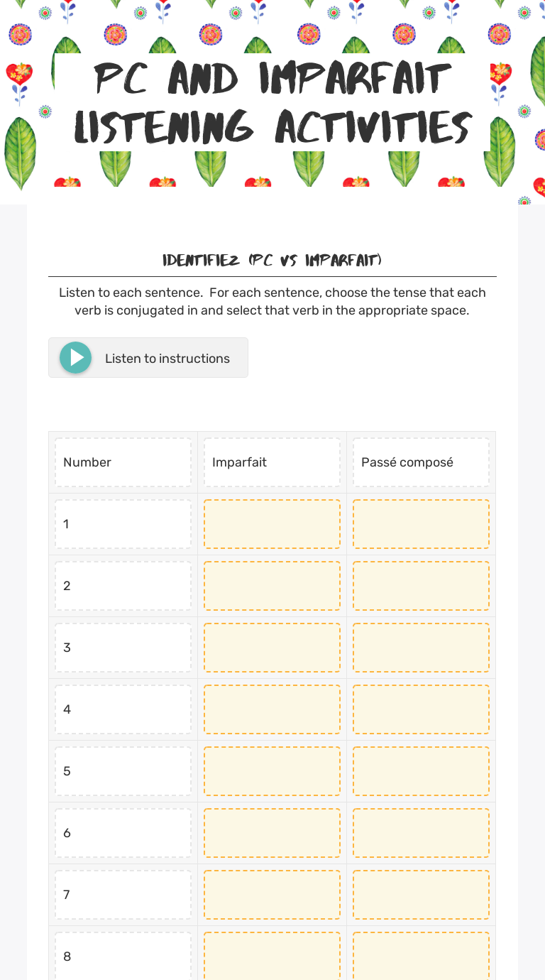
Task: Click the Passé composé drop zone in row 2
Action: [421, 586]
